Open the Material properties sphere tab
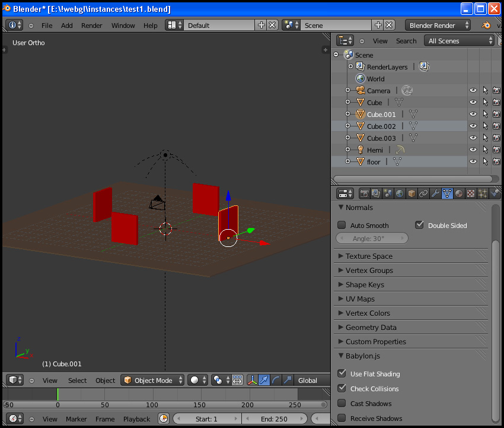The image size is (504, 428). point(459,194)
